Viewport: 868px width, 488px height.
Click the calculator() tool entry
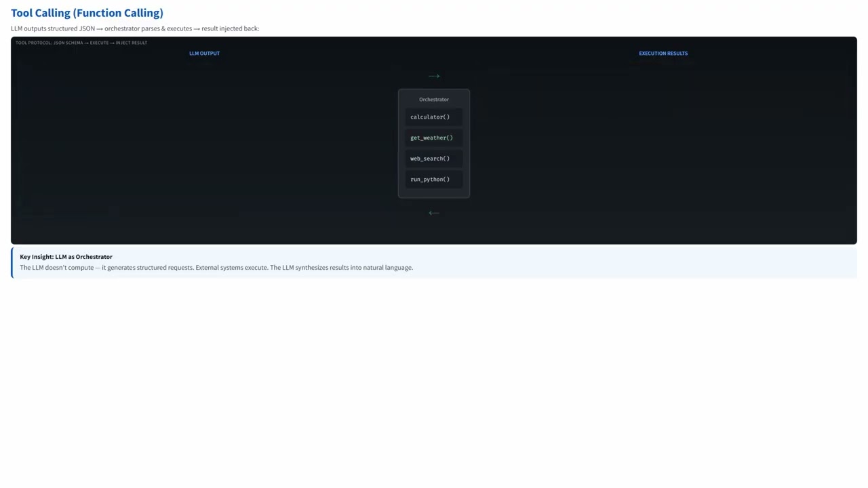pyautogui.click(x=433, y=117)
